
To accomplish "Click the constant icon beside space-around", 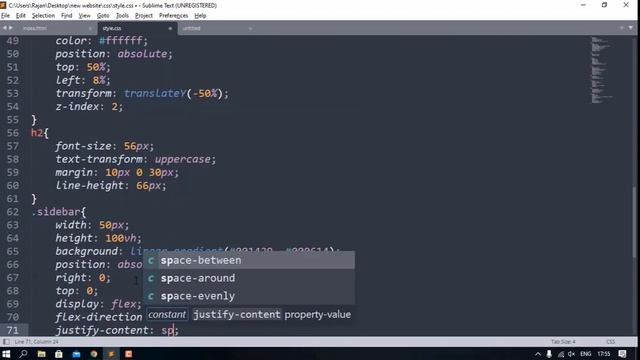I will pos(151,278).
